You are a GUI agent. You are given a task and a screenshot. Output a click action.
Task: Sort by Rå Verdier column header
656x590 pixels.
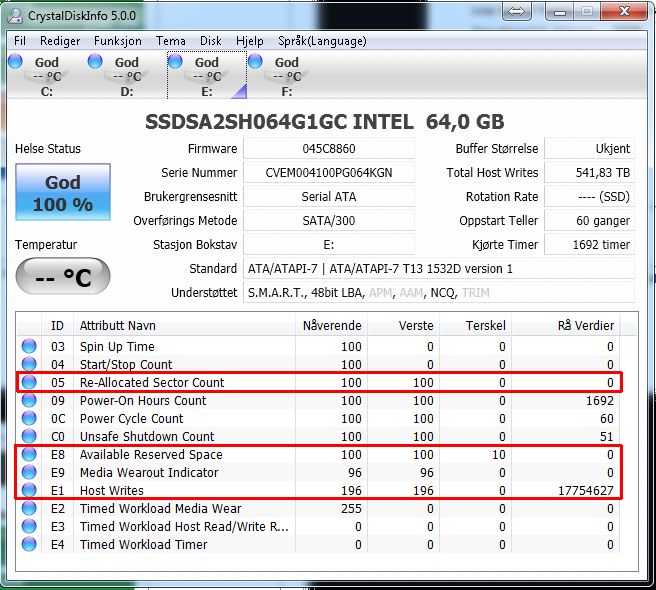click(566, 325)
